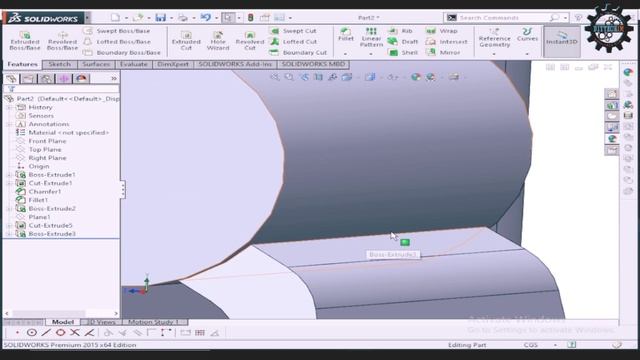Select the Wrap tool
This screenshot has width=640, height=360.
click(442, 31)
